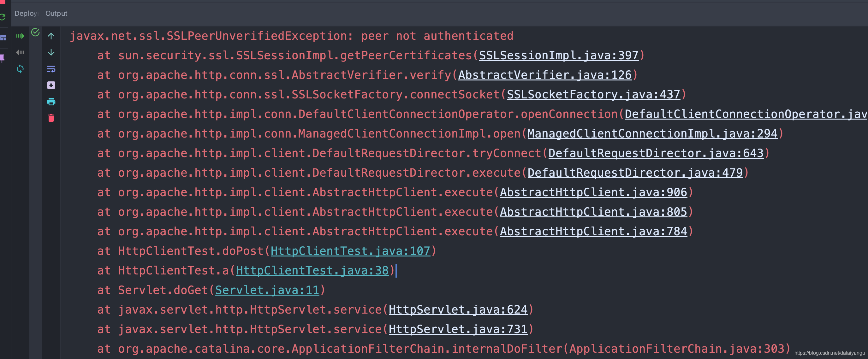The image size is (868, 359).
Task: Click 'DefaultRequestDirector.execute' method text
Action: [x=416, y=173]
